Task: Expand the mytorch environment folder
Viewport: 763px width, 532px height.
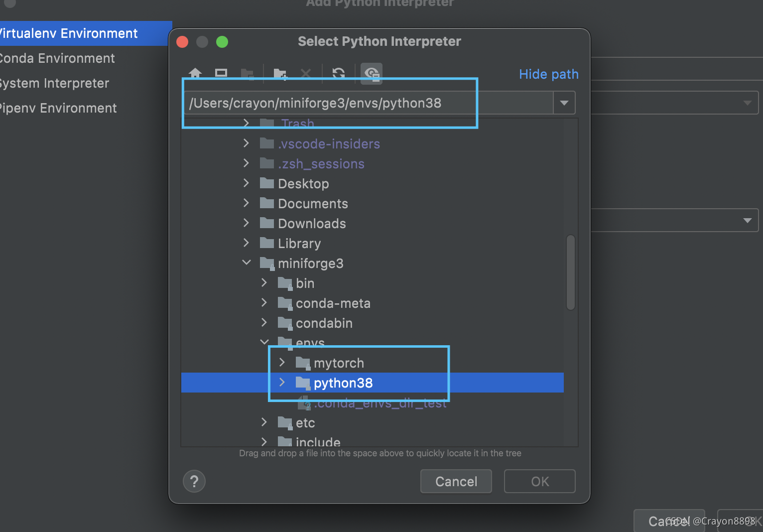Action: click(282, 362)
